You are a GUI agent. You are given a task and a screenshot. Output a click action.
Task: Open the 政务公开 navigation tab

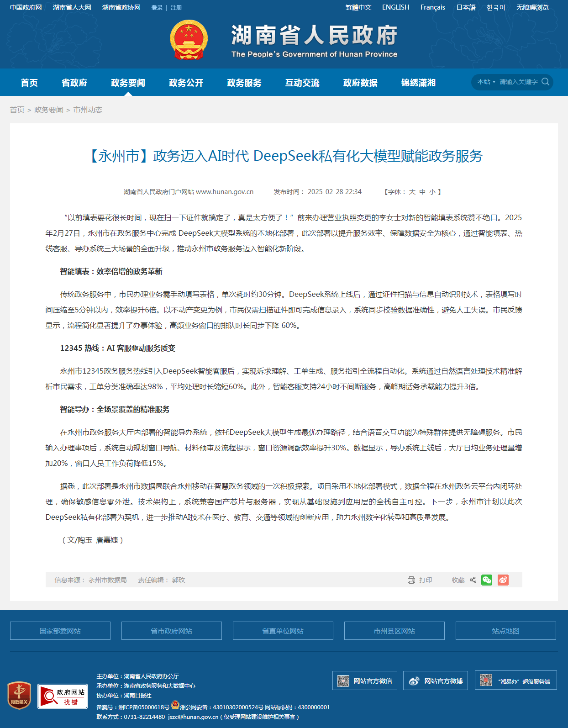pos(186,83)
